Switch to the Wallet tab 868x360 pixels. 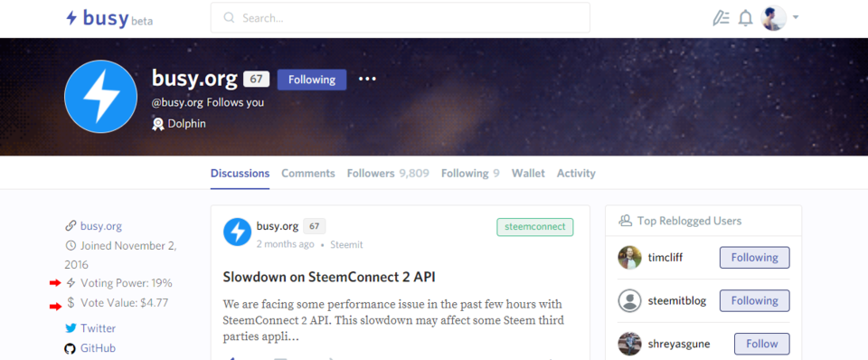528,174
